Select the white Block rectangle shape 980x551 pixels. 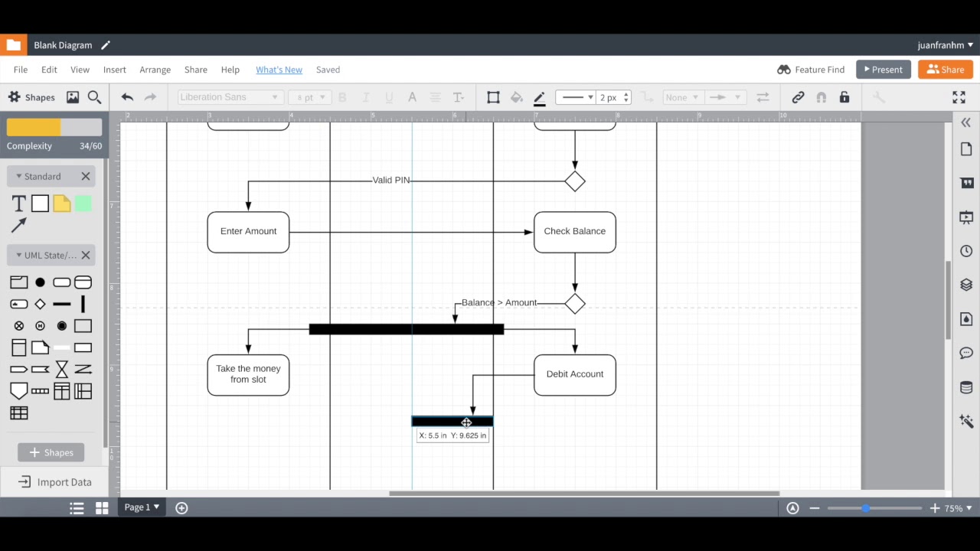click(40, 204)
